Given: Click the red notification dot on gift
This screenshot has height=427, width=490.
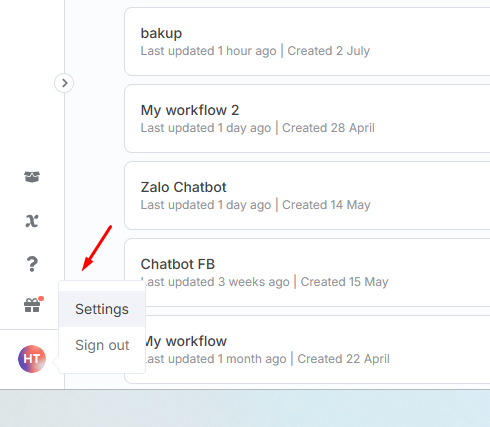Looking at the screenshot, I should (41, 298).
